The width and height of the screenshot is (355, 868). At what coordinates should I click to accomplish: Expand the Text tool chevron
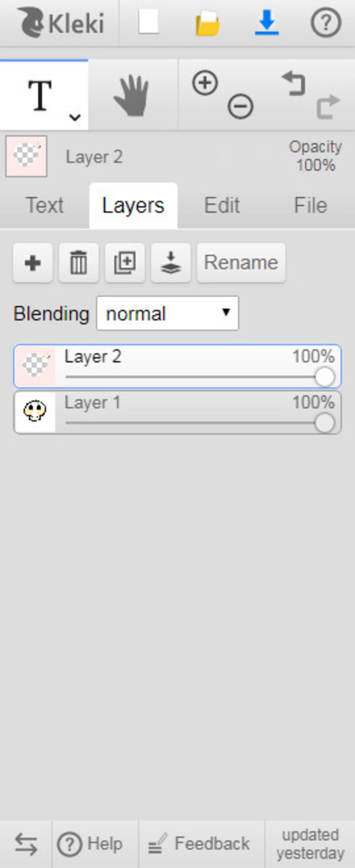click(75, 117)
